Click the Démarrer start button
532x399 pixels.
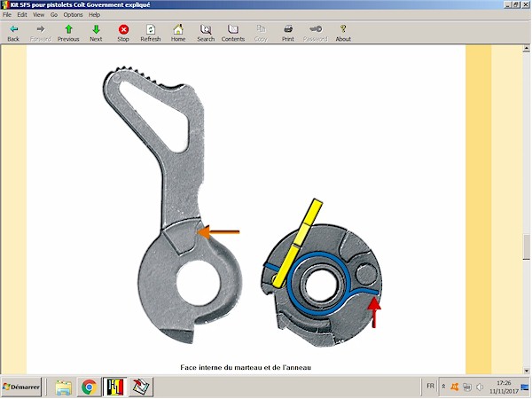pyautogui.click(x=21, y=387)
